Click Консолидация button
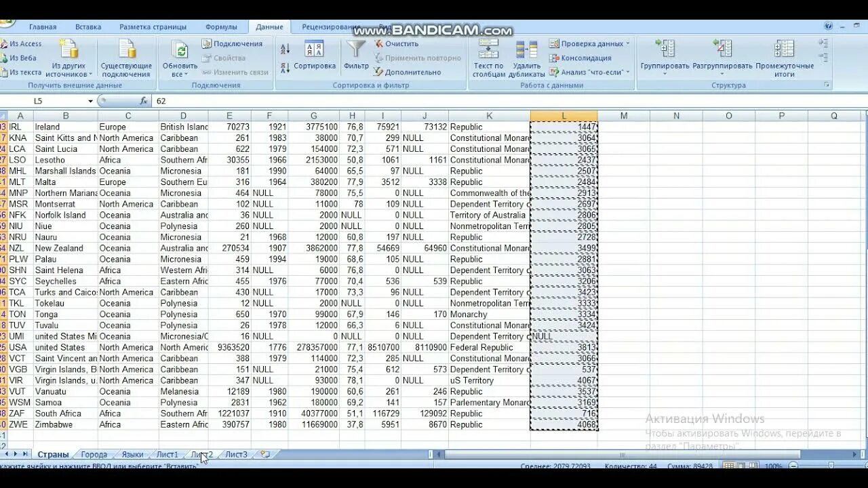 (x=580, y=58)
